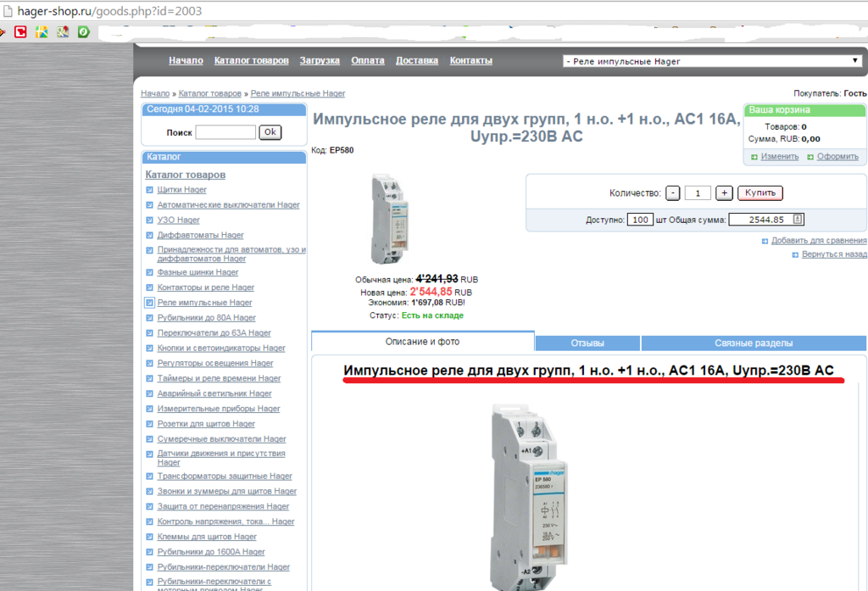
Task: Open the Google Maps bookmark with red pin
Action: coord(63,31)
